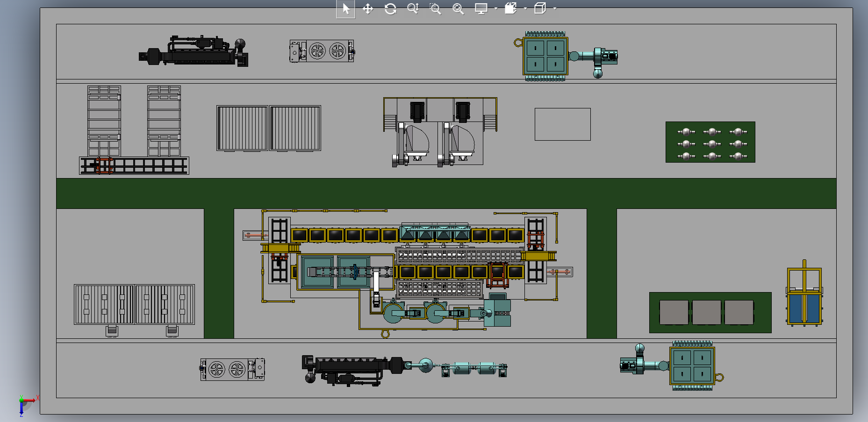Click the wireframe cube display style icon
868x422 pixels.
[540, 8]
